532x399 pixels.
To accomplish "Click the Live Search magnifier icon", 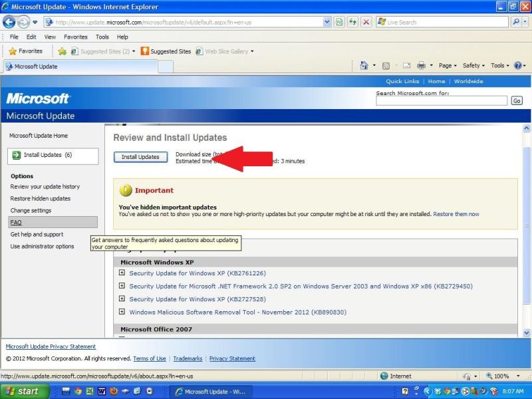I will click(516, 23).
